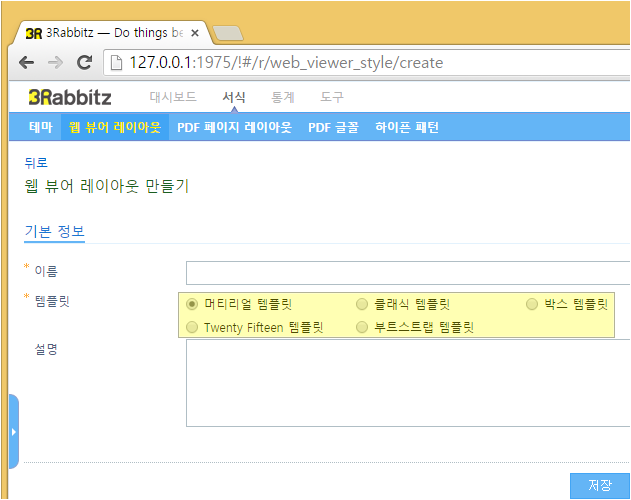Reload the page with the refresh icon
Viewport: 631px width, 500px height.
tap(85, 62)
